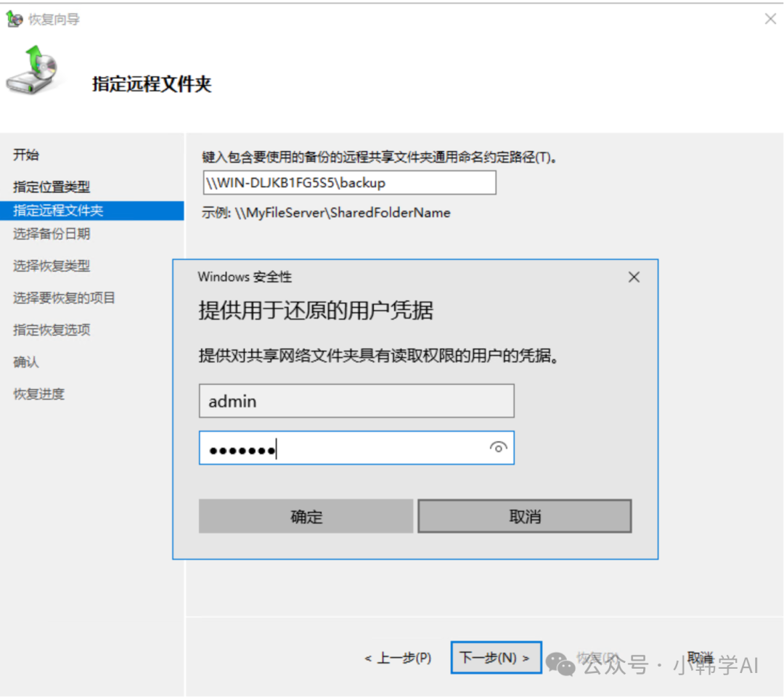The width and height of the screenshot is (784, 697).
Task: Select the 选择恢复类型 step
Action: pyautogui.click(x=52, y=266)
